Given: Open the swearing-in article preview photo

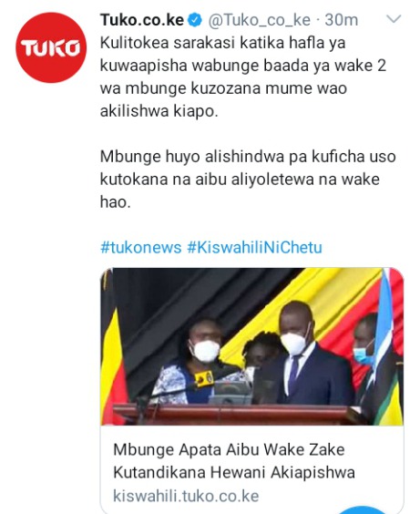Looking at the screenshot, I should click(x=252, y=346).
